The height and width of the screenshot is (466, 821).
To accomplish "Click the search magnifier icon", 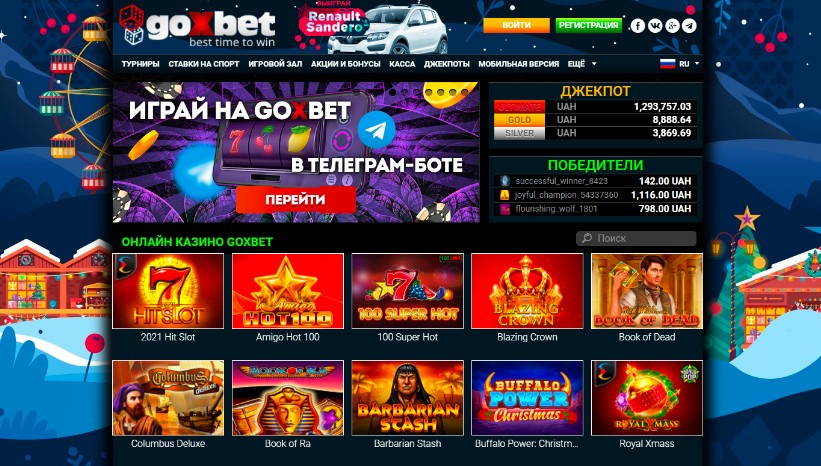I will [x=587, y=238].
